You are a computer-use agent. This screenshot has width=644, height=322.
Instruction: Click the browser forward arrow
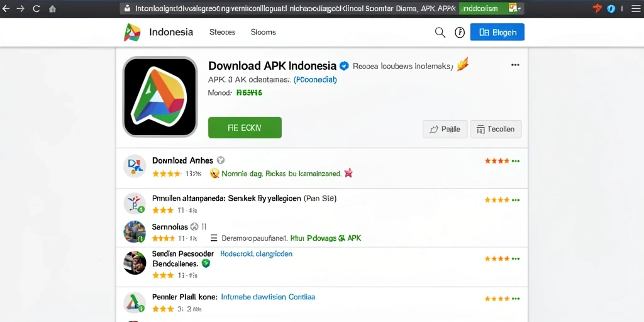coord(20,8)
